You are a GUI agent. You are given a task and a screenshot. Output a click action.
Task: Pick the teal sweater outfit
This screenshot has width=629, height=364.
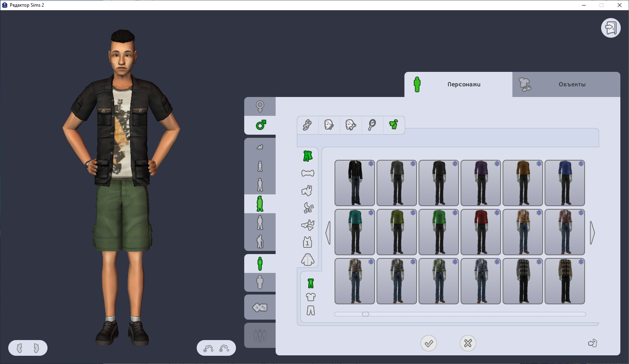point(355,232)
